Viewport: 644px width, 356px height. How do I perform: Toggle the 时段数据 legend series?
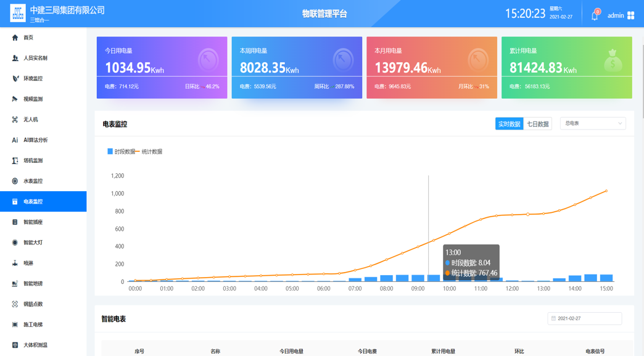click(121, 151)
